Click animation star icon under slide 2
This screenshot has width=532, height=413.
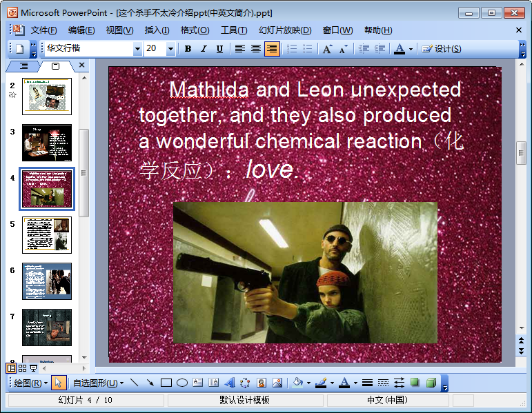pos(12,95)
